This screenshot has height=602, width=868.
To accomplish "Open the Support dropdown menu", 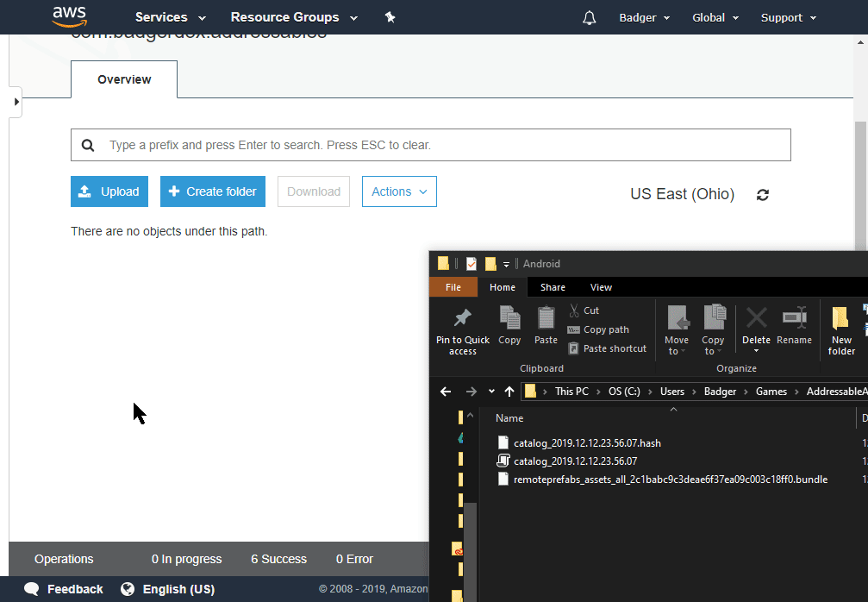I will (789, 18).
